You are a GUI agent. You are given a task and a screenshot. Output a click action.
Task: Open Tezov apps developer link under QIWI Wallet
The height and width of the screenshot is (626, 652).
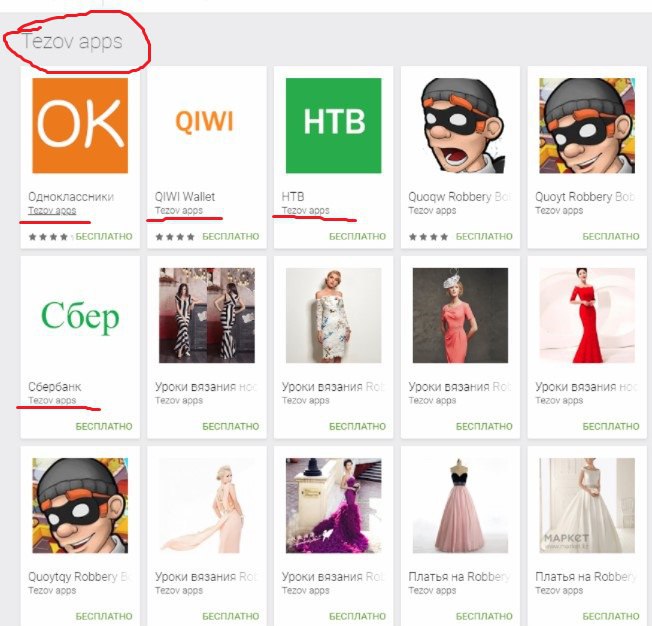pos(179,210)
